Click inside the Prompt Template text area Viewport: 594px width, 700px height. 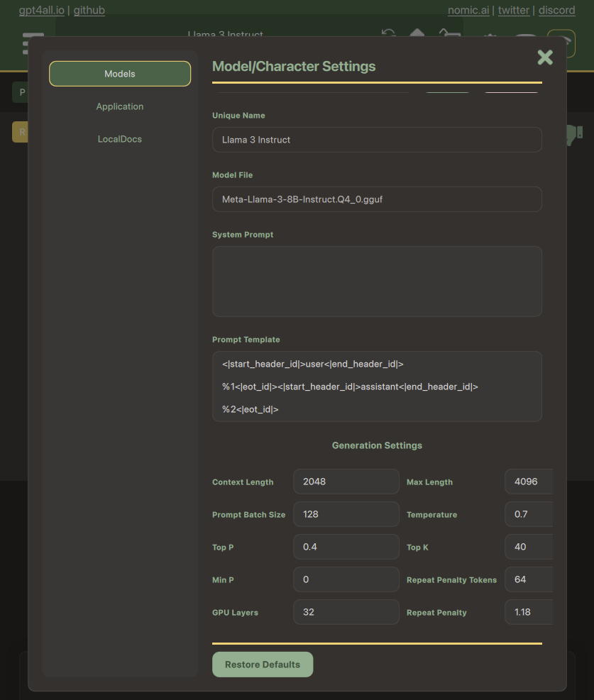click(x=377, y=387)
